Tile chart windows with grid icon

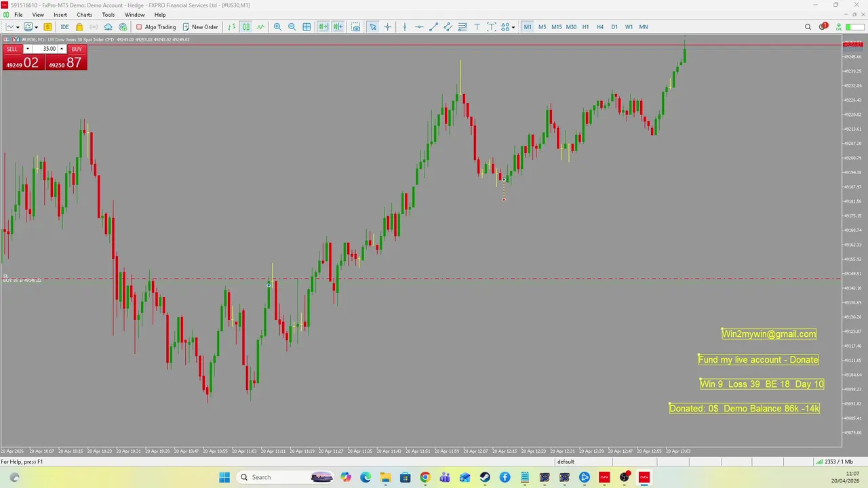tap(307, 27)
